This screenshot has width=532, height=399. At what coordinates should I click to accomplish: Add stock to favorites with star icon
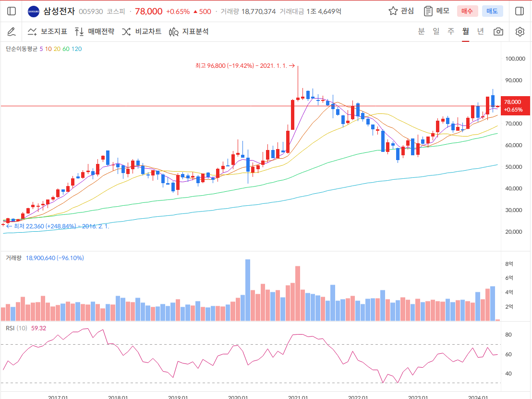[x=393, y=11]
